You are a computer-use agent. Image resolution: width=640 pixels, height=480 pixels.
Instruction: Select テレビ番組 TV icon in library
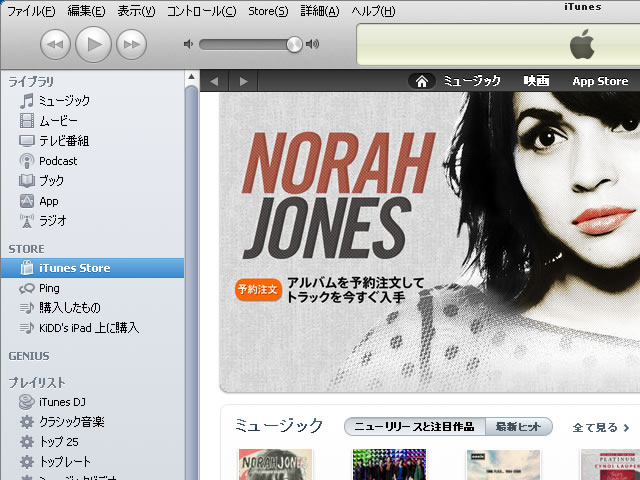pyautogui.click(x=27, y=141)
